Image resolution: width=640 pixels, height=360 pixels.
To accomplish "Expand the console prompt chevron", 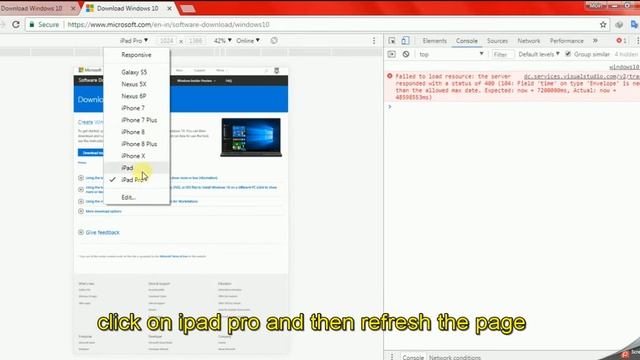I will pos(389,107).
